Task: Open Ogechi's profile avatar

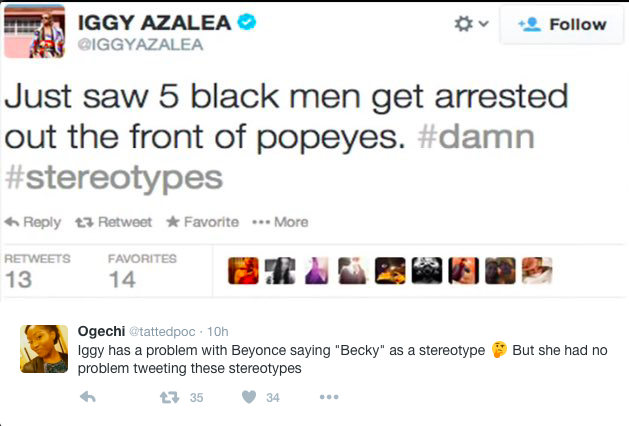Action: click(x=44, y=349)
